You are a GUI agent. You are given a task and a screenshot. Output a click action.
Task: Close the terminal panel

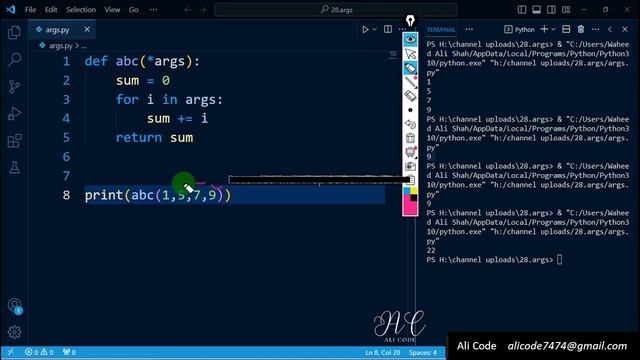pos(625,29)
